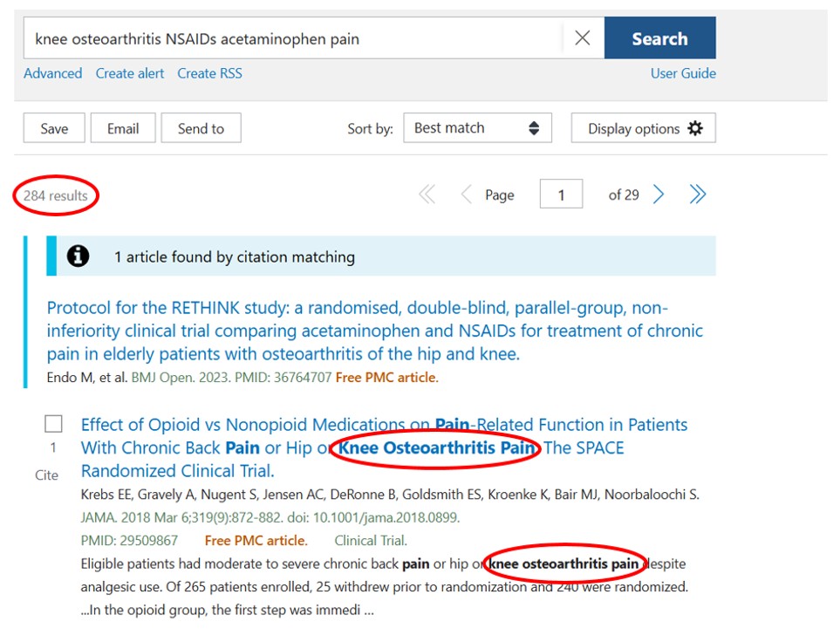
Task: Create an RSS feed
Action: click(x=209, y=73)
